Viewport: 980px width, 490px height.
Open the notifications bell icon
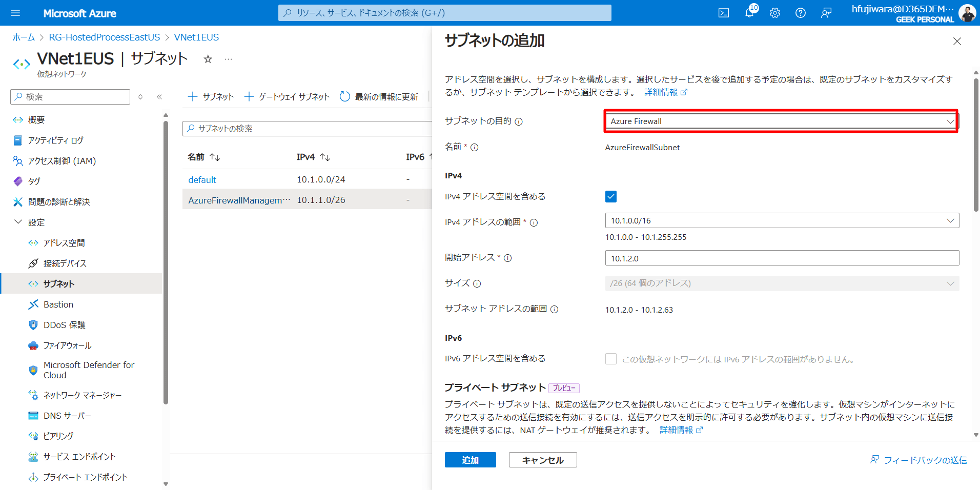[749, 13]
